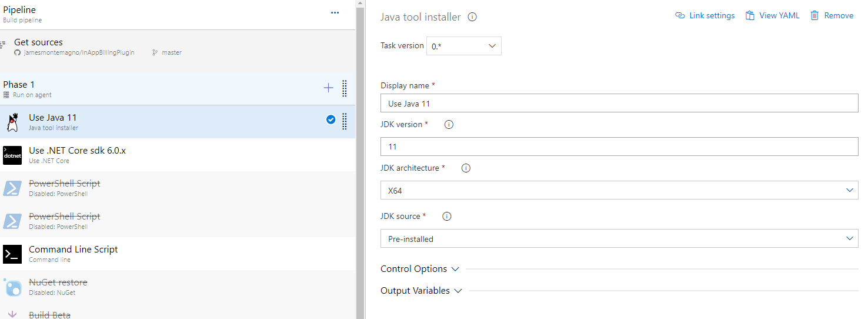Expand the Output Variables section
Viewport: 868px width, 319px height.
tap(421, 291)
